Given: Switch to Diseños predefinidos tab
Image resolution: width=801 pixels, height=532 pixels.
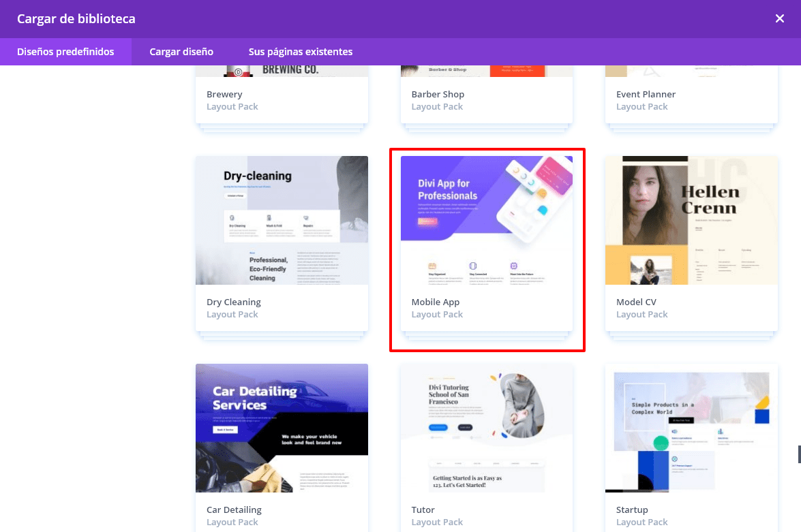Looking at the screenshot, I should [x=65, y=52].
